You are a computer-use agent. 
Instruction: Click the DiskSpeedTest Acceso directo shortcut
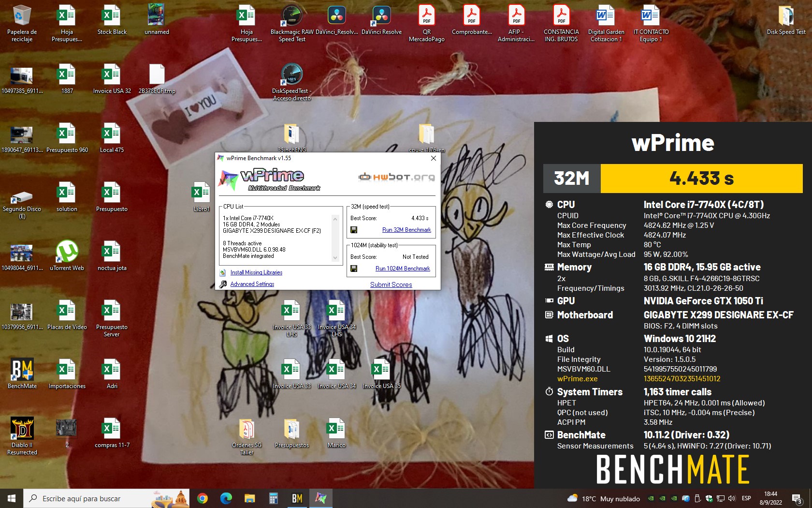coord(291,82)
